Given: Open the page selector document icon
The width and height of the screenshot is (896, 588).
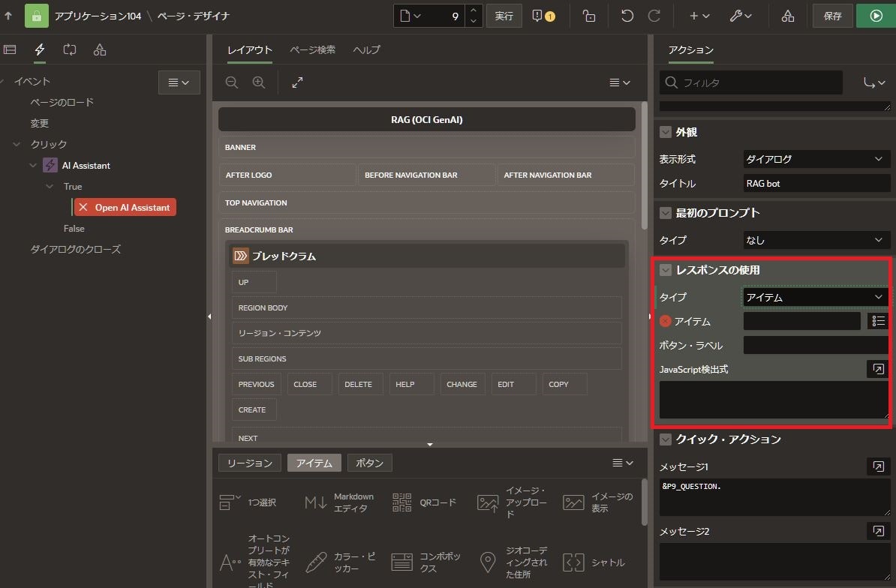Looking at the screenshot, I should [x=410, y=16].
